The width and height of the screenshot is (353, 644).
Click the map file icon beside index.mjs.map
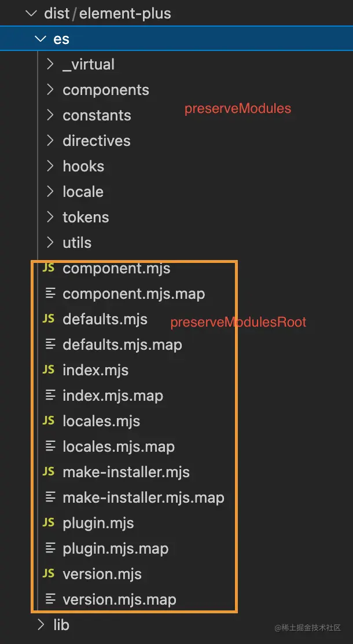click(50, 396)
